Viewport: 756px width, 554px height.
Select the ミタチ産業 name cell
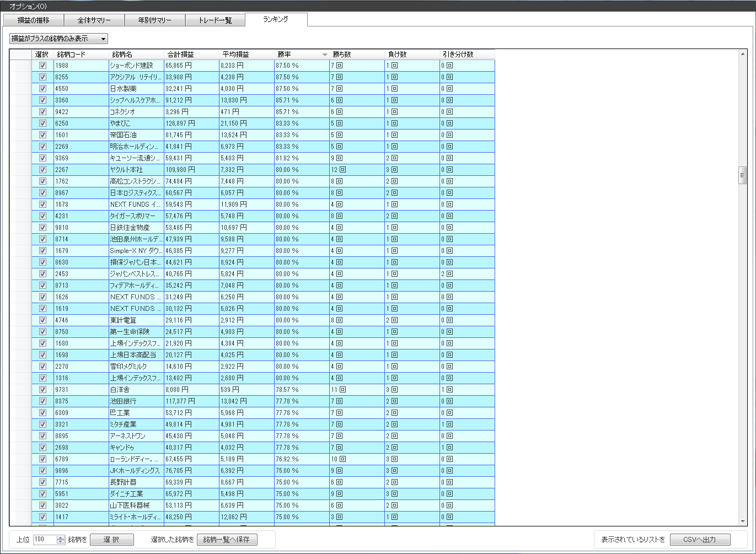tap(136, 424)
